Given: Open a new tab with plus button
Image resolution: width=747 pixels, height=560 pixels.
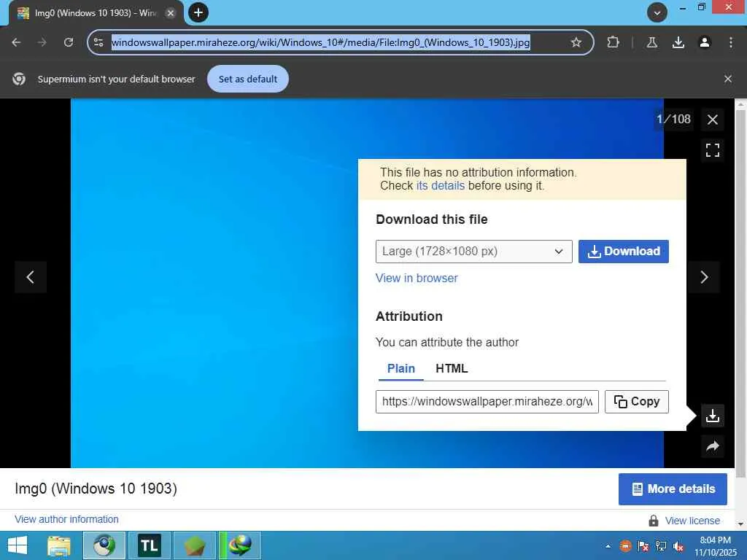Looking at the screenshot, I should click(198, 12).
